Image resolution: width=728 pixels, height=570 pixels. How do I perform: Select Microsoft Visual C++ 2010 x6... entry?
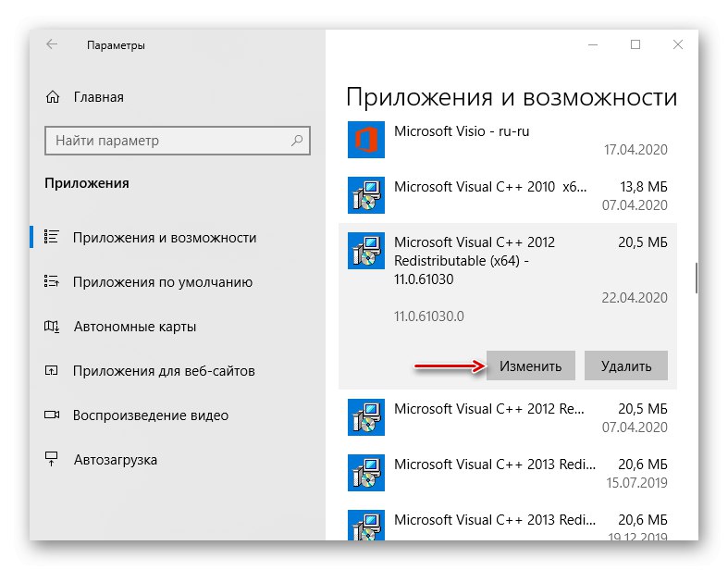[x=508, y=195]
